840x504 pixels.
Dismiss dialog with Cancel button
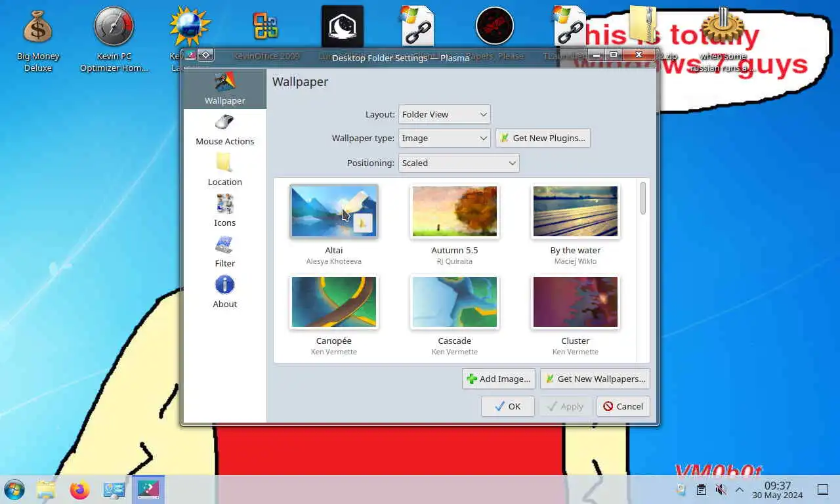pos(623,406)
